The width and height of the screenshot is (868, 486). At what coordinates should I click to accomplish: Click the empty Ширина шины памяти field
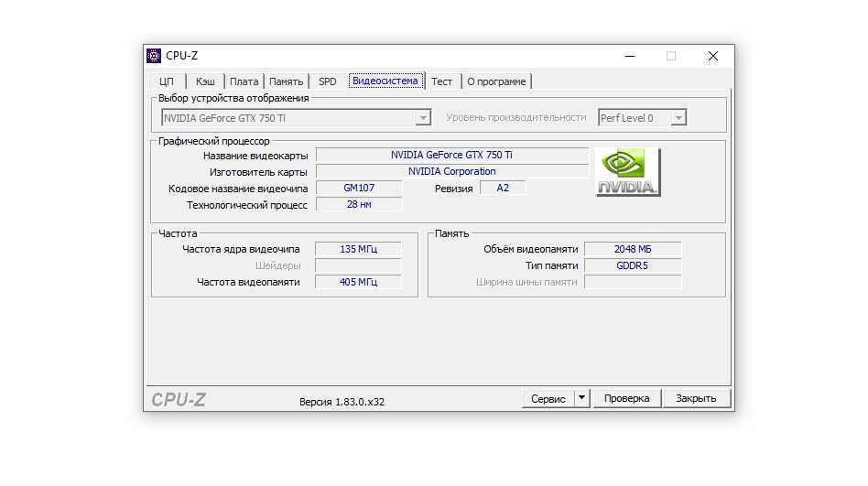[x=633, y=282]
